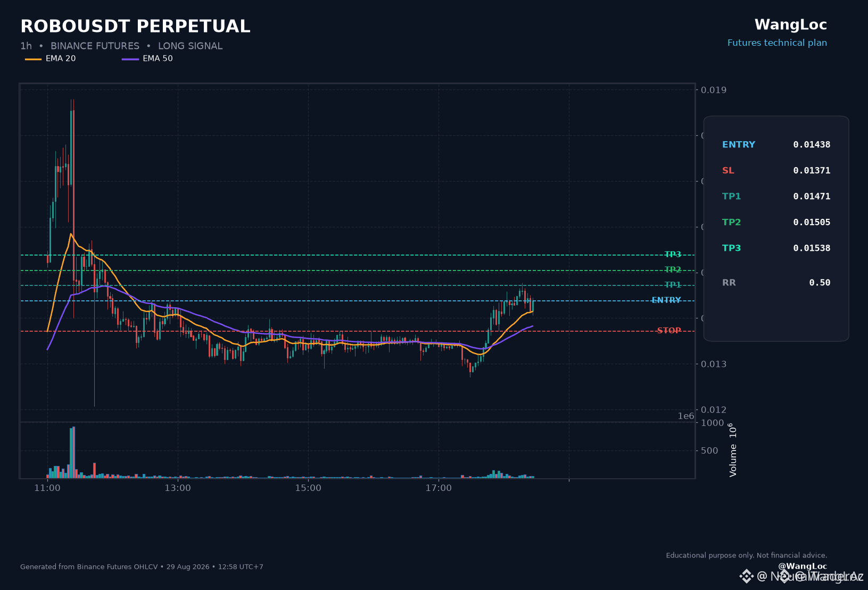
Task: Click the 0.013 price axis label
Action: click(714, 364)
